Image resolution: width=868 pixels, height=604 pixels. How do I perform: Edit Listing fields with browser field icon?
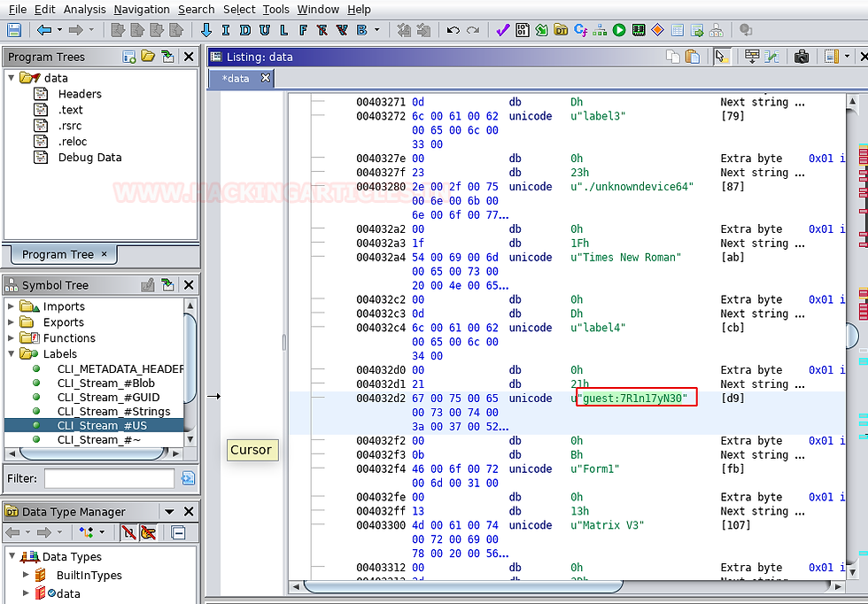(x=752, y=57)
